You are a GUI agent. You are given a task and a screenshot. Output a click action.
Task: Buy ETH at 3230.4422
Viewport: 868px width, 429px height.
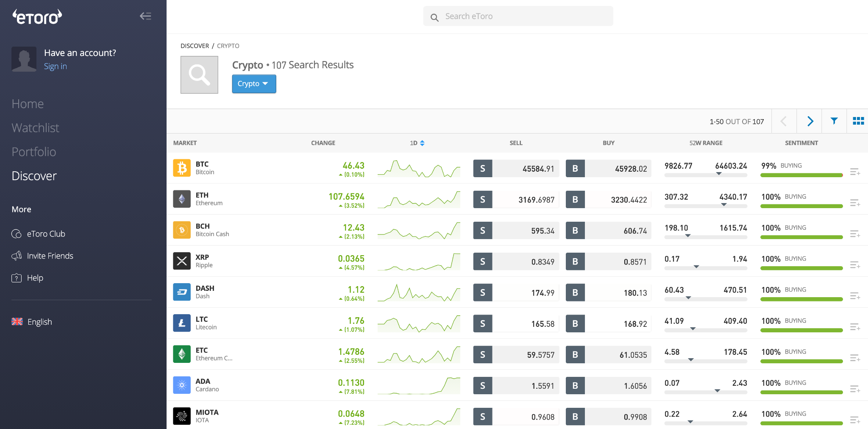608,199
